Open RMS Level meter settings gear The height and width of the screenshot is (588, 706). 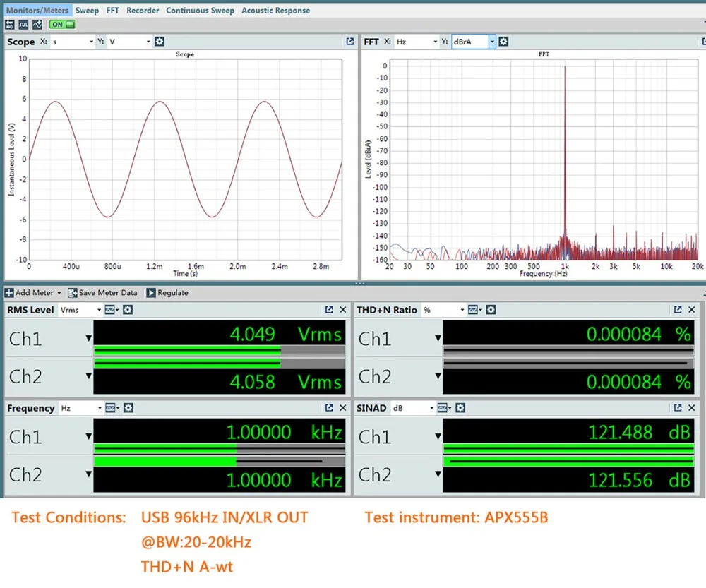pyautogui.click(x=128, y=310)
